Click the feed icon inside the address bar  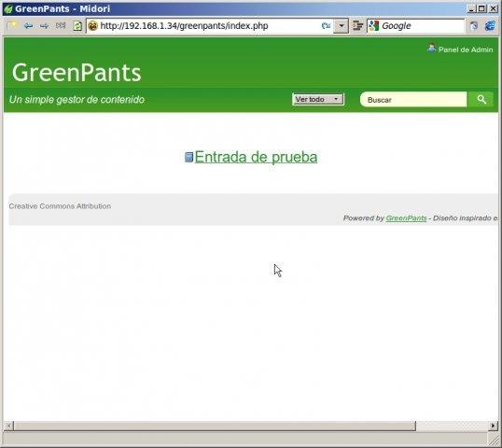click(326, 25)
